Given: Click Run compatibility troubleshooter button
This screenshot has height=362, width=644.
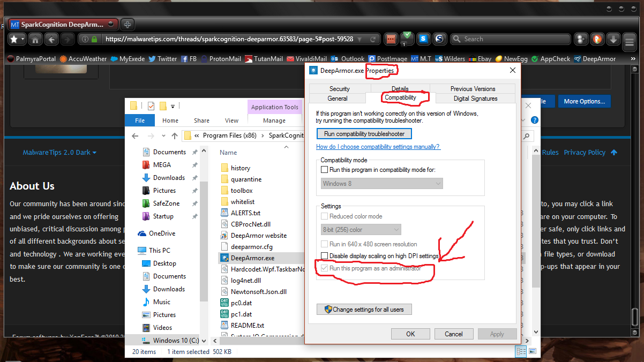Looking at the screenshot, I should point(364,134).
